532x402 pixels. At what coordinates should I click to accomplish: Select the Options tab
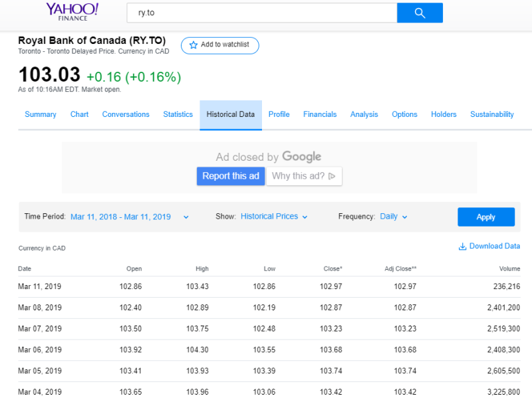pyautogui.click(x=404, y=114)
